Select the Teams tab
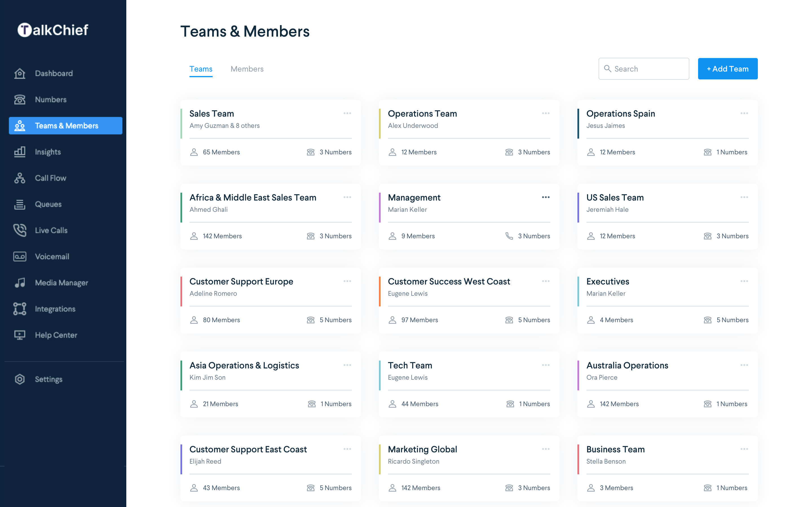 click(x=201, y=69)
